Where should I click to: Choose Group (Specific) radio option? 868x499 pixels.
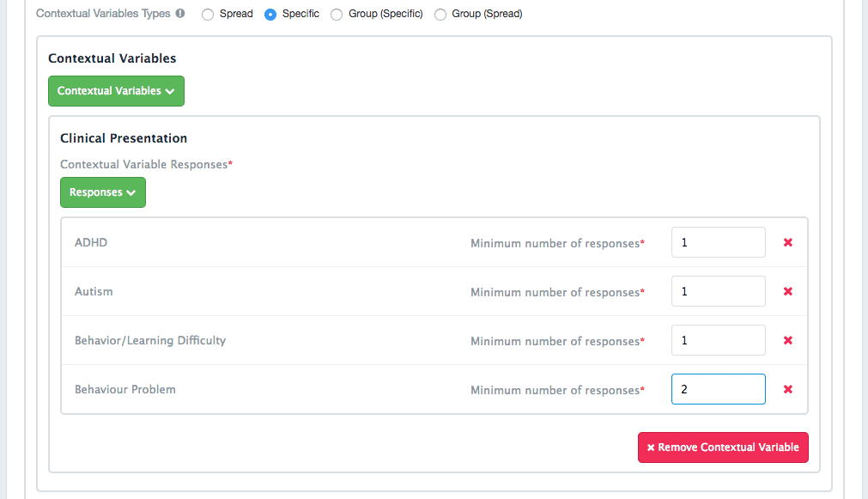(x=337, y=15)
